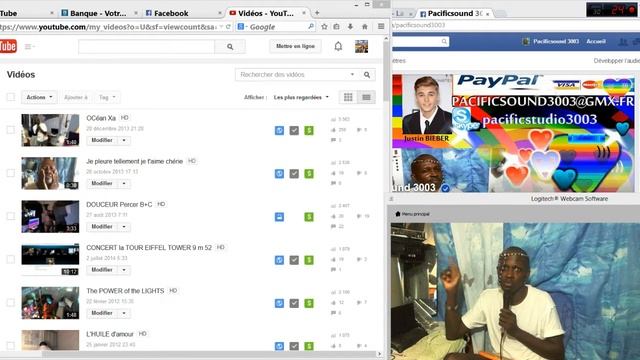Switch to list view of videos
The width and height of the screenshot is (640, 360).
pos(366,97)
